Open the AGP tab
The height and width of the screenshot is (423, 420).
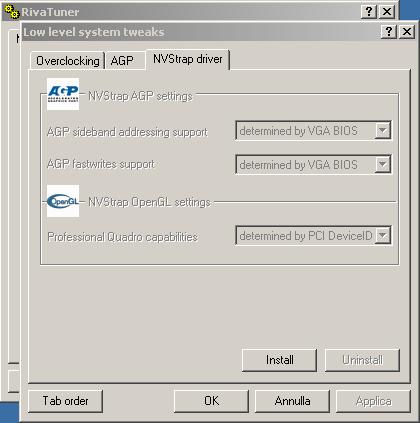[122, 61]
